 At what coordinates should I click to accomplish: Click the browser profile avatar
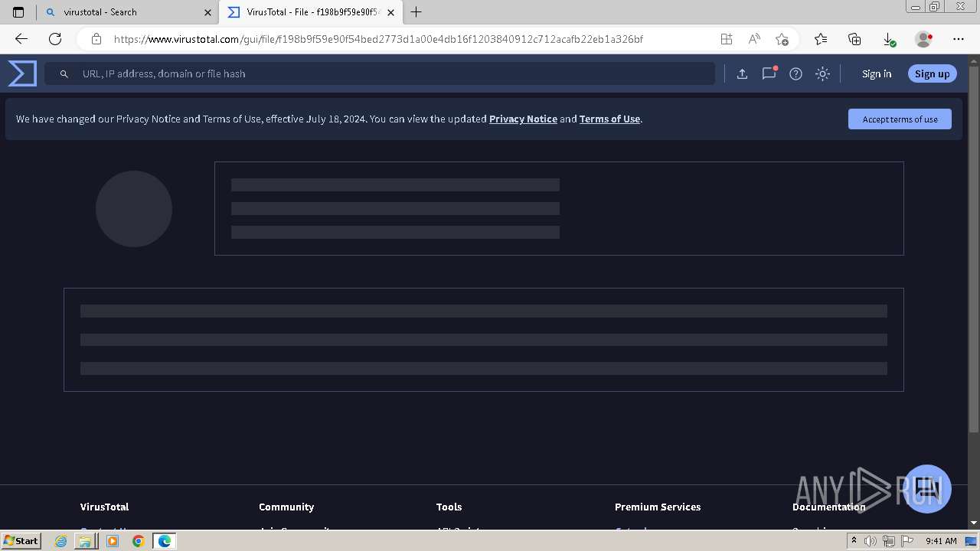coord(924,39)
